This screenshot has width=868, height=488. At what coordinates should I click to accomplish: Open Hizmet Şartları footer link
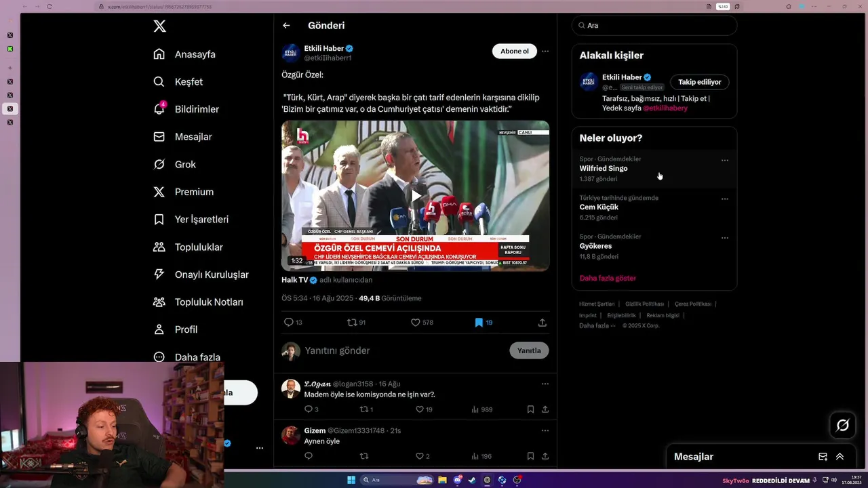coord(597,304)
